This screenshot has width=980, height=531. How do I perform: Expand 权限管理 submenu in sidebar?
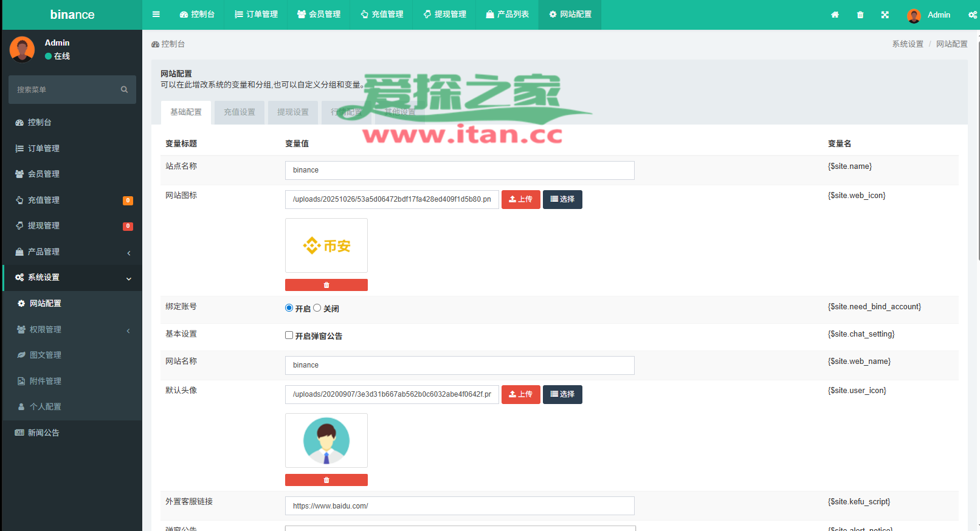point(72,329)
